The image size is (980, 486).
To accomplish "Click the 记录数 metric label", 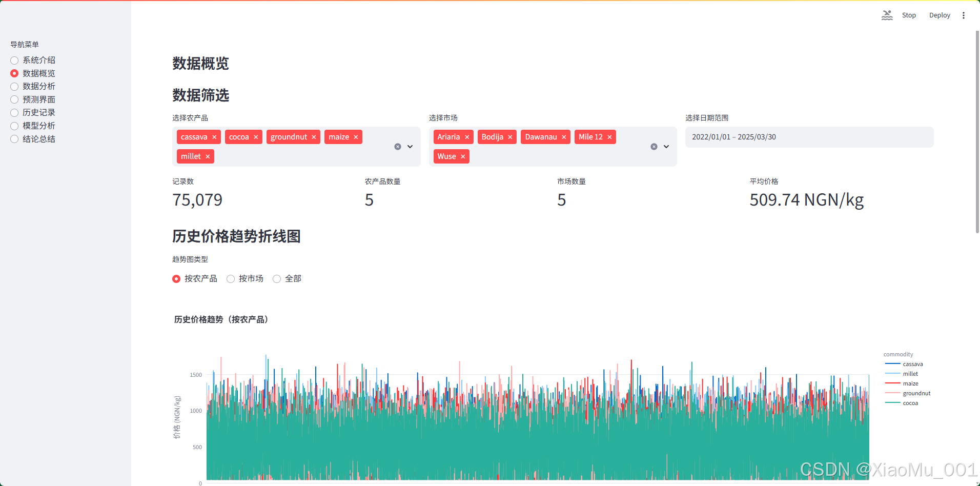I will (183, 181).
